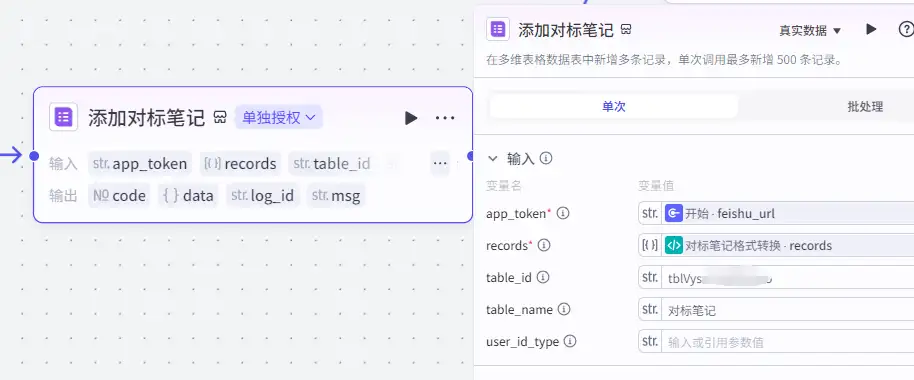Show info icon for table_id
914x380 pixels.
coord(543,277)
